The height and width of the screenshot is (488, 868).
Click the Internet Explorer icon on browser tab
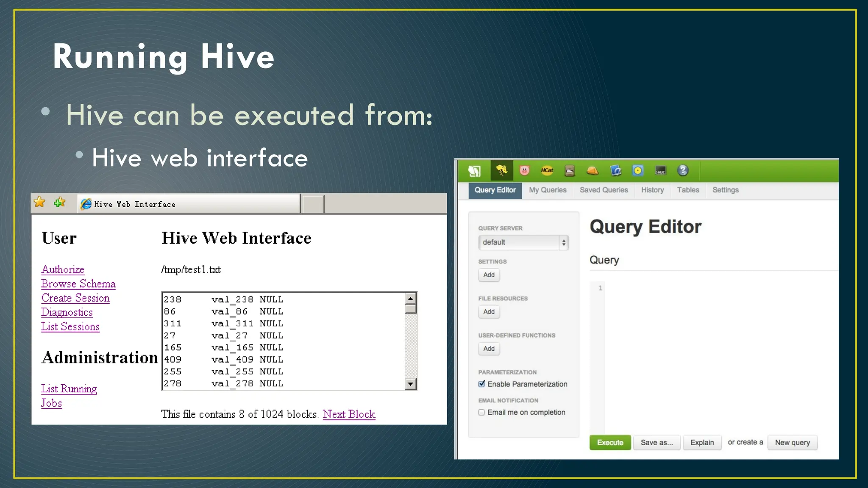[x=86, y=204]
